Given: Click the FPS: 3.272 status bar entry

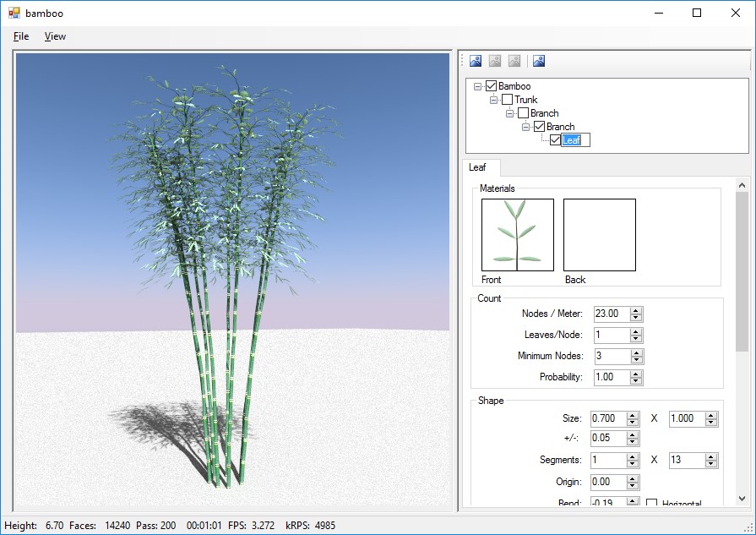Looking at the screenshot, I should click(251, 526).
